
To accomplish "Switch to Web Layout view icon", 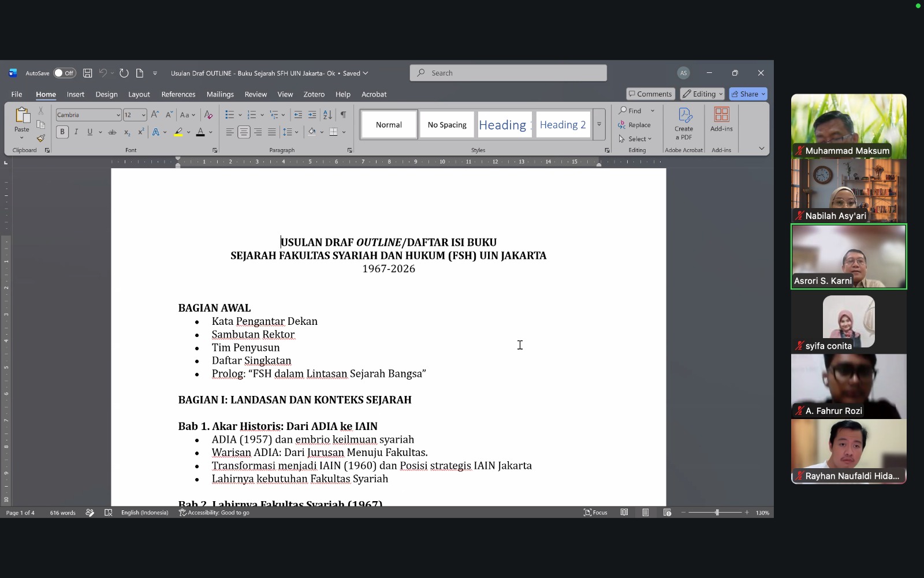I will click(x=667, y=513).
